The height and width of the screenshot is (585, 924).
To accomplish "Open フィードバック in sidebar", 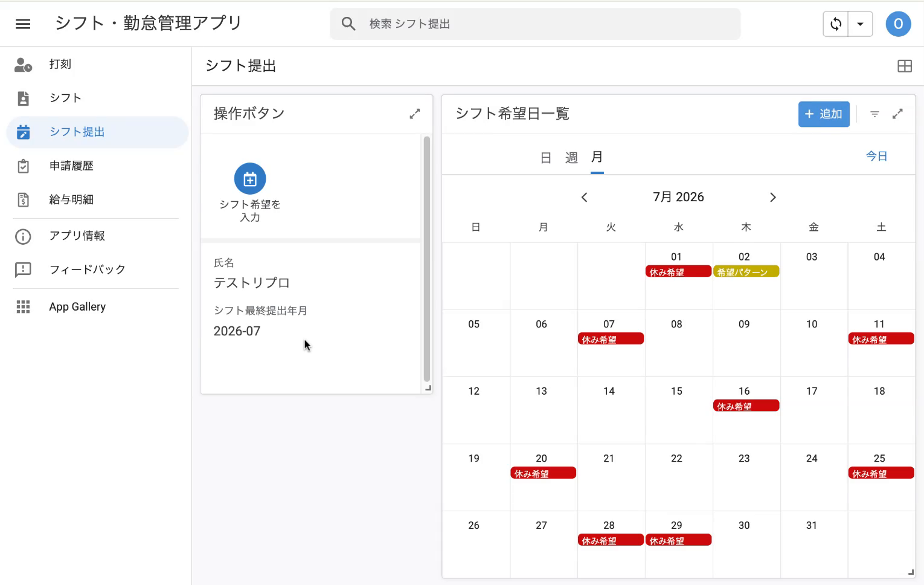I will (x=97, y=270).
